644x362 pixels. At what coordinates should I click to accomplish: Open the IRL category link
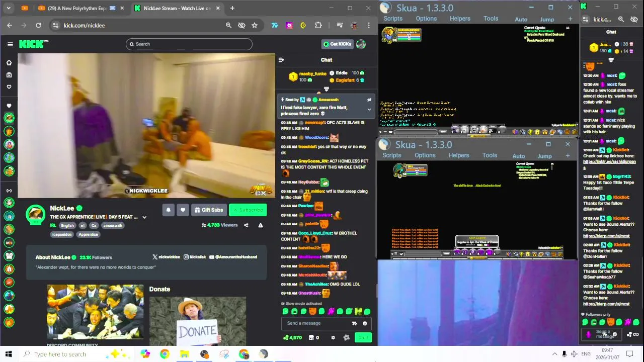pyautogui.click(x=53, y=226)
